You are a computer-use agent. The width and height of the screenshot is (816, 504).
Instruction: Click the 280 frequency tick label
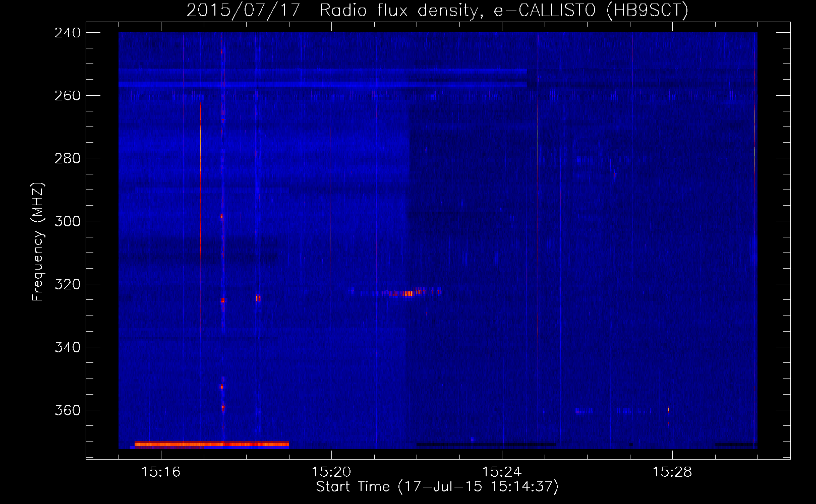pos(68,158)
